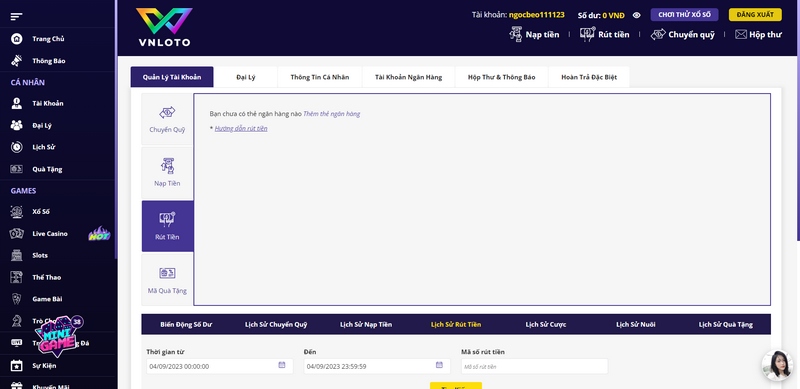Select Lịch Sử Nạp Tiền history tab
This screenshot has height=389, width=800.
click(366, 324)
